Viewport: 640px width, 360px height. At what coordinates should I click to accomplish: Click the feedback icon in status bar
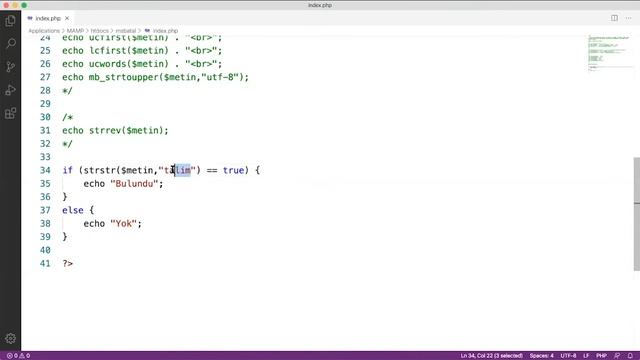pos(617,356)
